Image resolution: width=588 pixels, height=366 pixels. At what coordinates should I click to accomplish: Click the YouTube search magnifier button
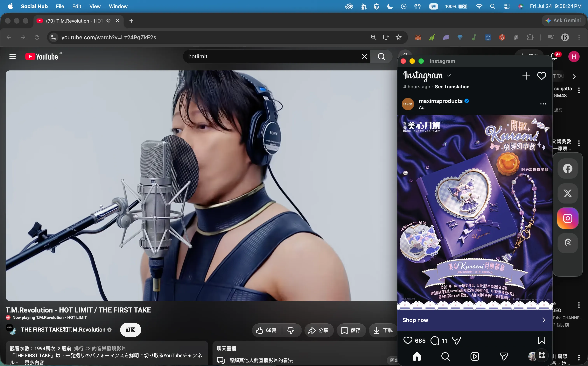tap(381, 57)
